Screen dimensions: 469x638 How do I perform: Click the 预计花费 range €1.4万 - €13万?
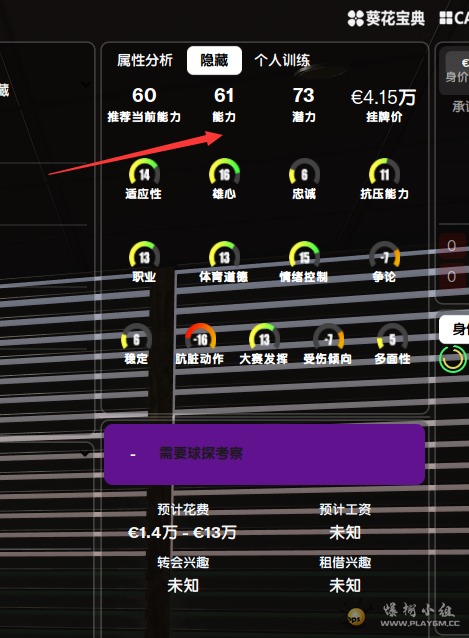click(182, 533)
